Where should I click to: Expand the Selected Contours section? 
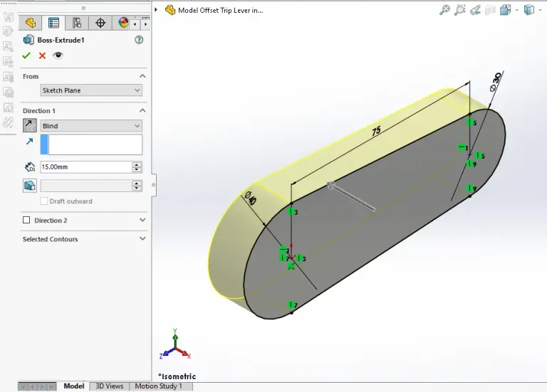coord(142,239)
